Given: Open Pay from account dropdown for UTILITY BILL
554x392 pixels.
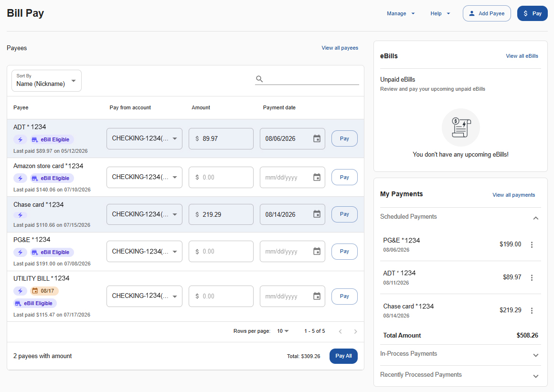Looking at the screenshot, I should point(145,297).
